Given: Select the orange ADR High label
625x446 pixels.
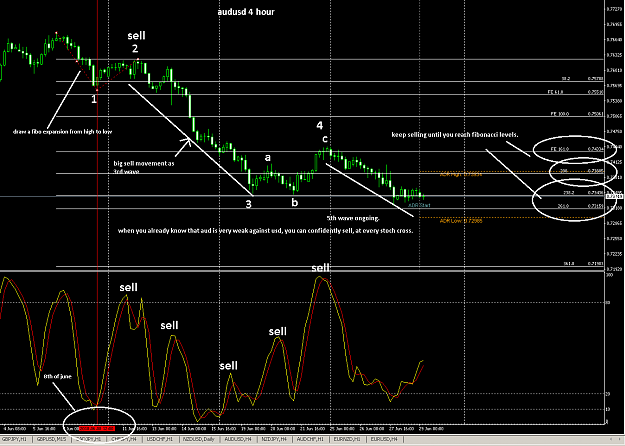Looking at the screenshot, I should click(x=461, y=175).
